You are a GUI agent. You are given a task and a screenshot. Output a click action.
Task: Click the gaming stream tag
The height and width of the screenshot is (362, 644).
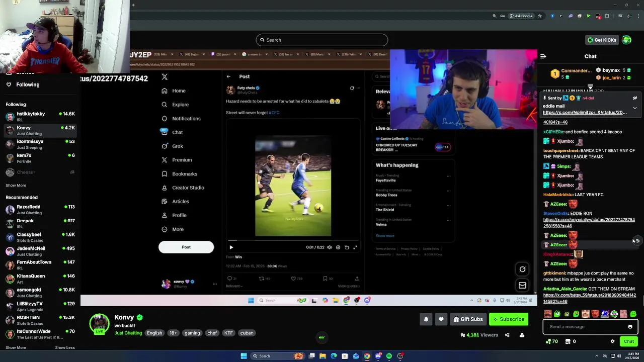click(192, 333)
